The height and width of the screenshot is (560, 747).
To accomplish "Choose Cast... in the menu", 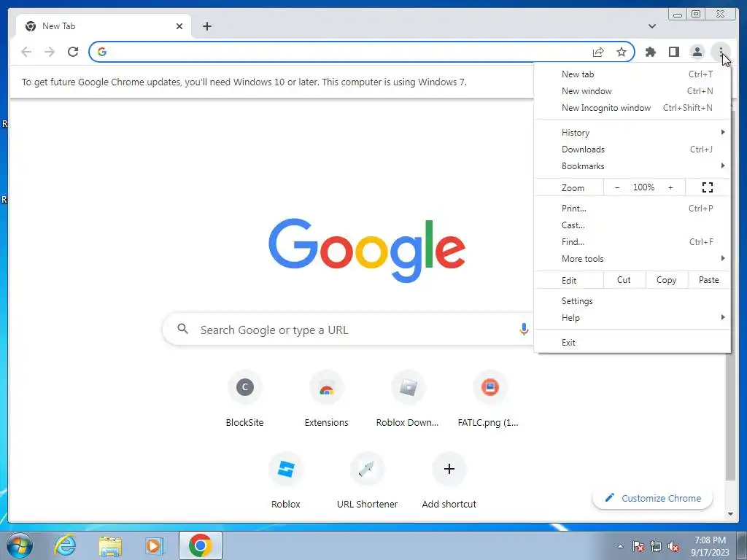I will [x=632, y=225].
